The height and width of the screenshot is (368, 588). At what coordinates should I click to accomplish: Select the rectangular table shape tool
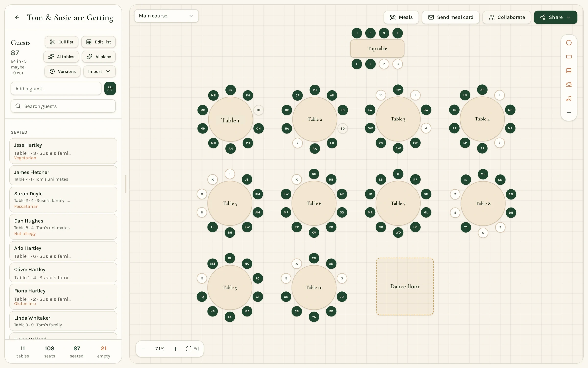pyautogui.click(x=569, y=57)
